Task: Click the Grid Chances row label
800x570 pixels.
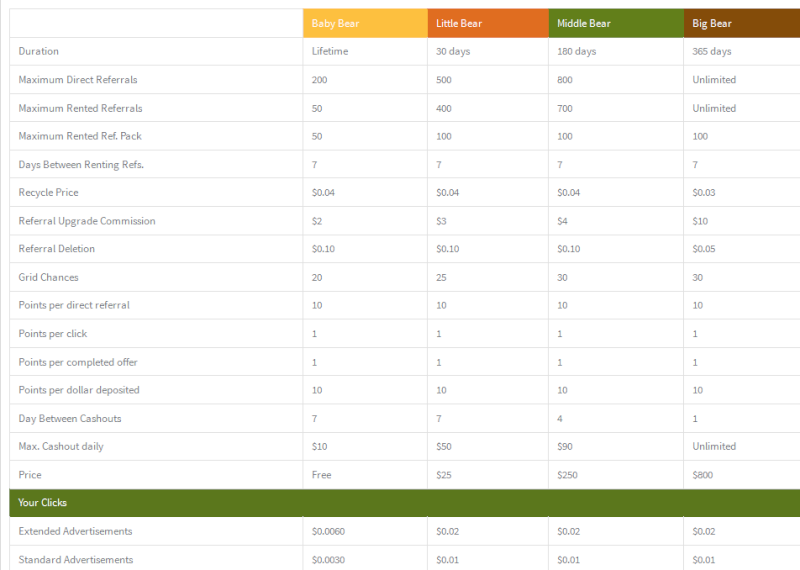Action: 48,277
